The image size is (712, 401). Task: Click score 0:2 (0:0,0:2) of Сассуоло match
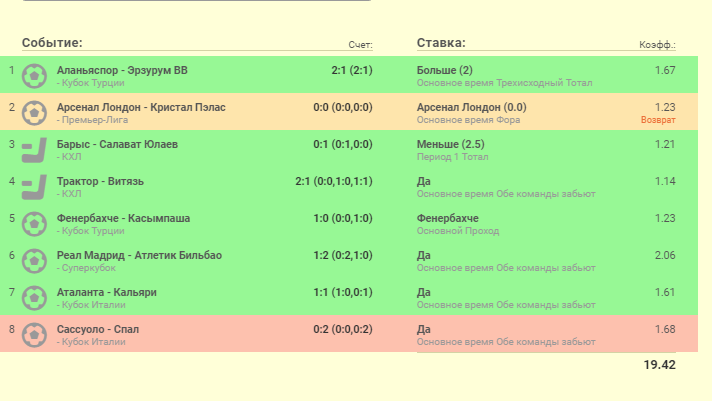[343, 330]
